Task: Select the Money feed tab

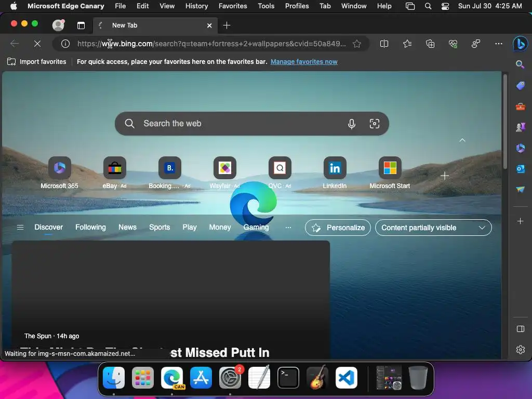Action: (220, 228)
